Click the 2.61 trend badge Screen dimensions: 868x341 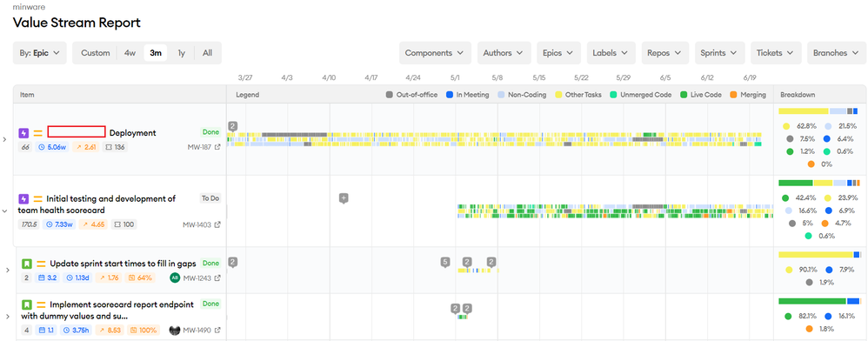coord(85,147)
